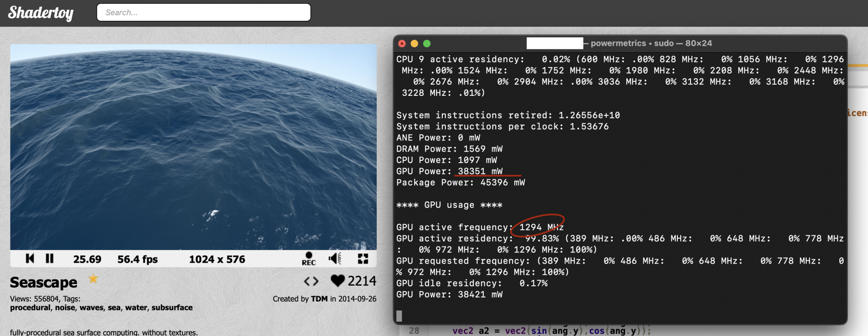Open the procedural tag

(30, 307)
